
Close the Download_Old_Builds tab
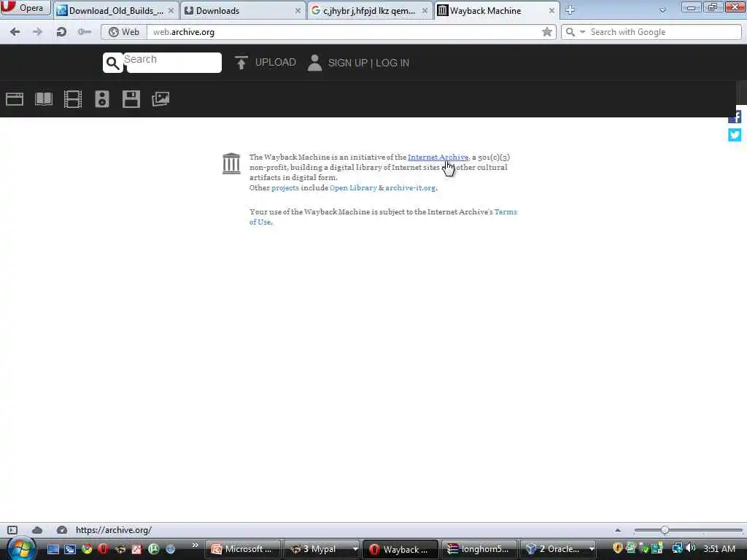(171, 10)
